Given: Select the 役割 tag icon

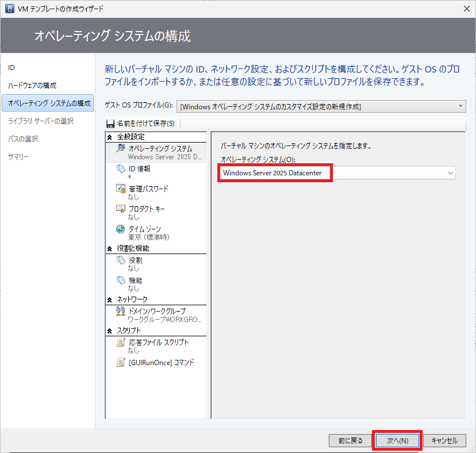Looking at the screenshot, I should click(x=121, y=260).
